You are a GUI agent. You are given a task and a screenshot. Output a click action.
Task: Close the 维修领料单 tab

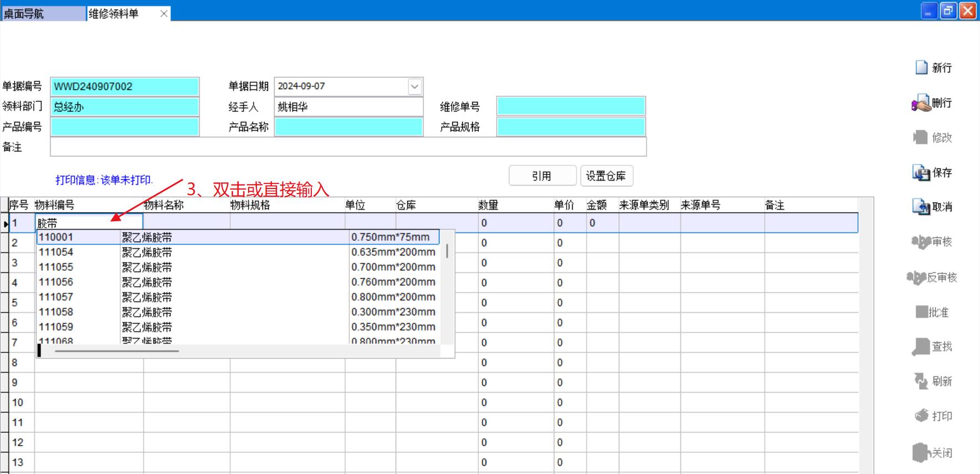click(164, 14)
